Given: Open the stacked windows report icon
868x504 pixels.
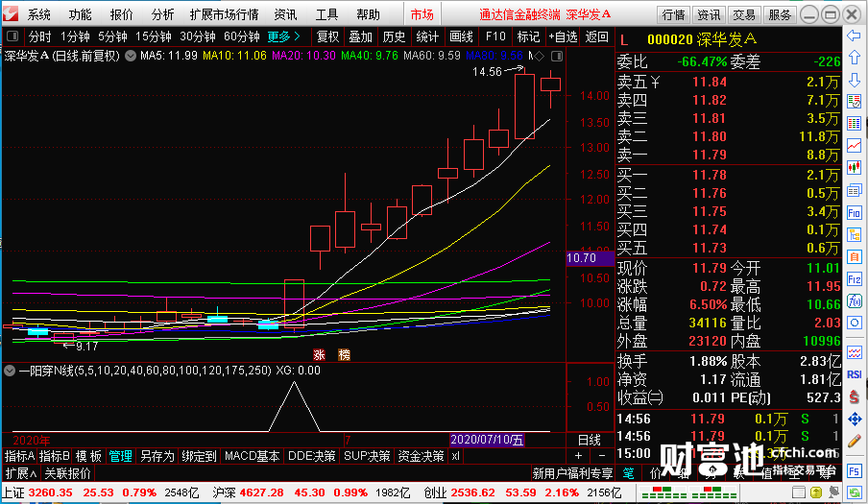Looking at the screenshot, I should (x=854, y=190).
